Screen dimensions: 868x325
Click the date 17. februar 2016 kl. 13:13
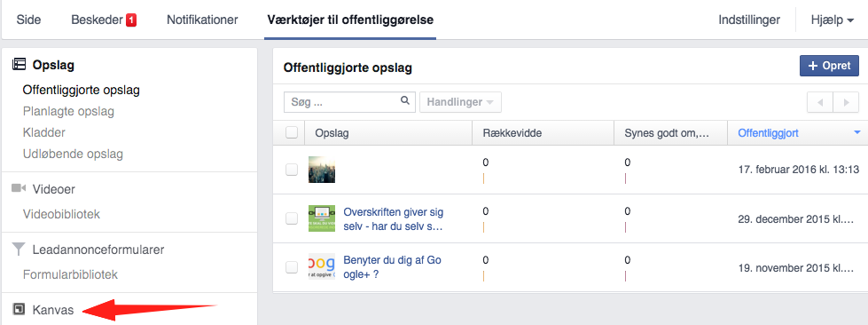click(799, 169)
